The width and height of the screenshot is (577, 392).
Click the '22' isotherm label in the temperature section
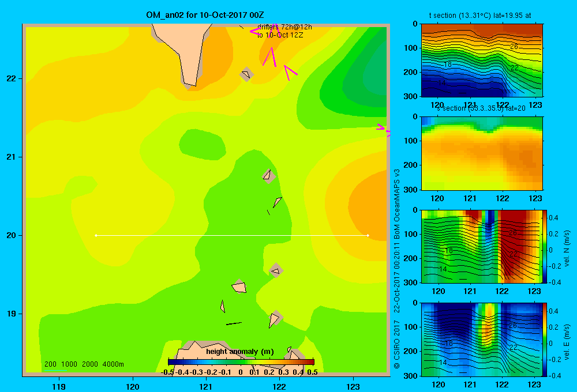pos(515,68)
